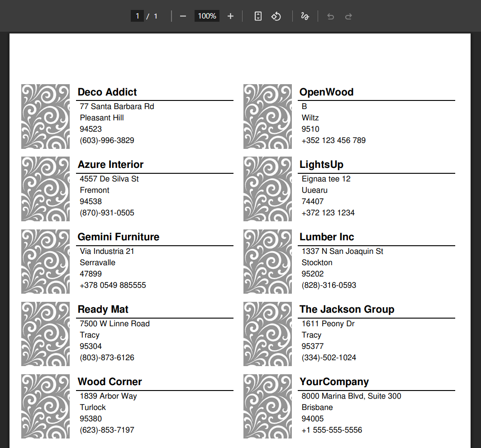Click the Gemini Furniture logo image
Viewport: 481px width, 448px height.
point(45,261)
